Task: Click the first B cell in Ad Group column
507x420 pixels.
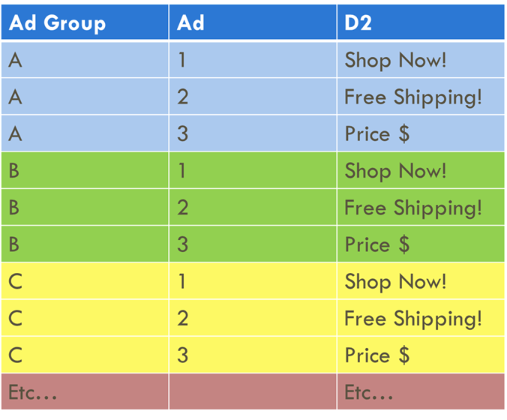Action: [x=14, y=170]
